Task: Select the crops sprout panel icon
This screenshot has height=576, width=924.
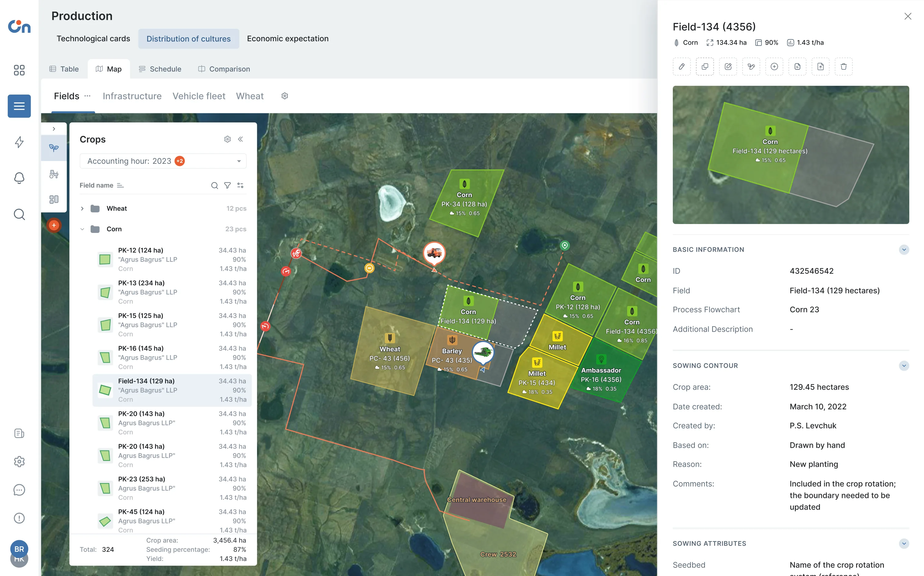Action: (54, 148)
